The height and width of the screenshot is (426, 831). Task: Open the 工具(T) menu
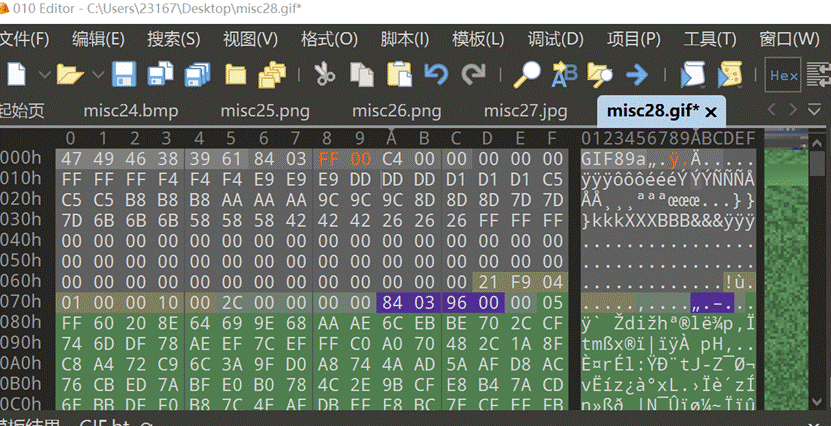click(x=710, y=39)
